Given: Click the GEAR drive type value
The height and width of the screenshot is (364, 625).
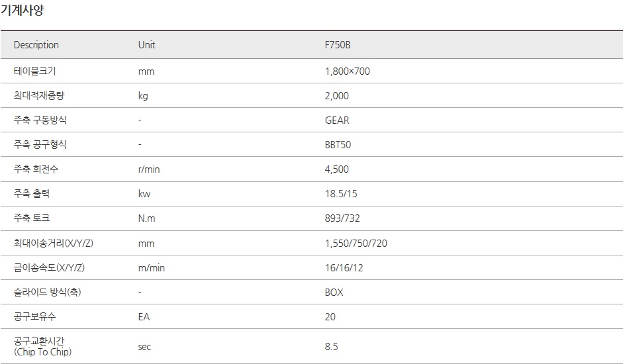Looking at the screenshot, I should point(336,120).
